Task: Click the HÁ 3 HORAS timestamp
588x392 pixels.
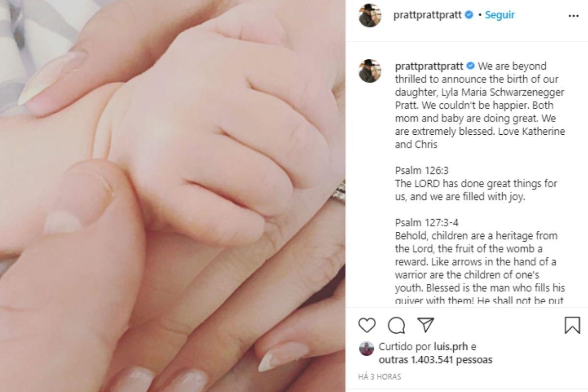Action: tap(380, 377)
